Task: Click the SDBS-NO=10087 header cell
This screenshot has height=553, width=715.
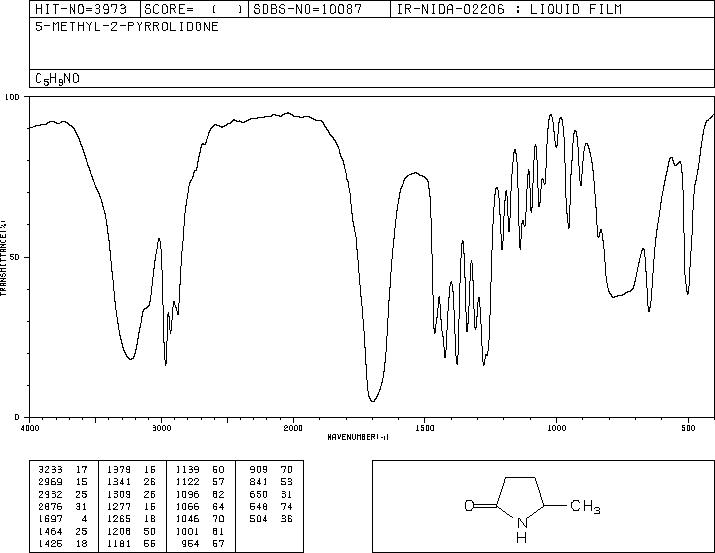Action: click(319, 9)
